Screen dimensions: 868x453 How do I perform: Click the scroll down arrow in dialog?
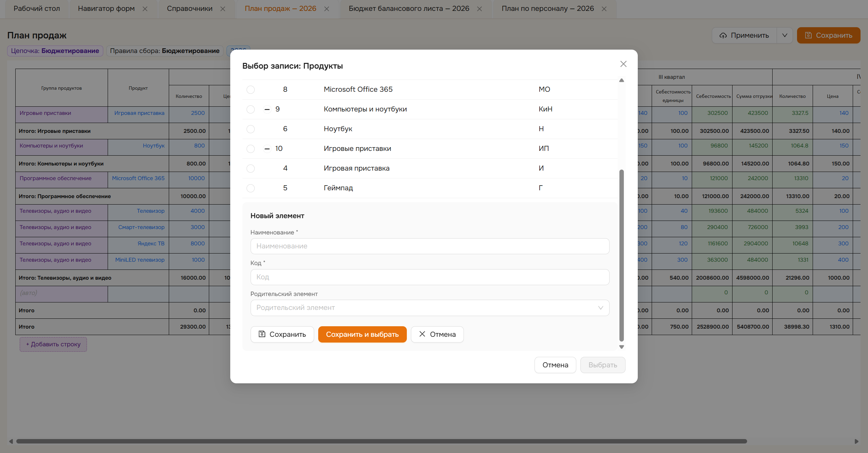(621, 347)
